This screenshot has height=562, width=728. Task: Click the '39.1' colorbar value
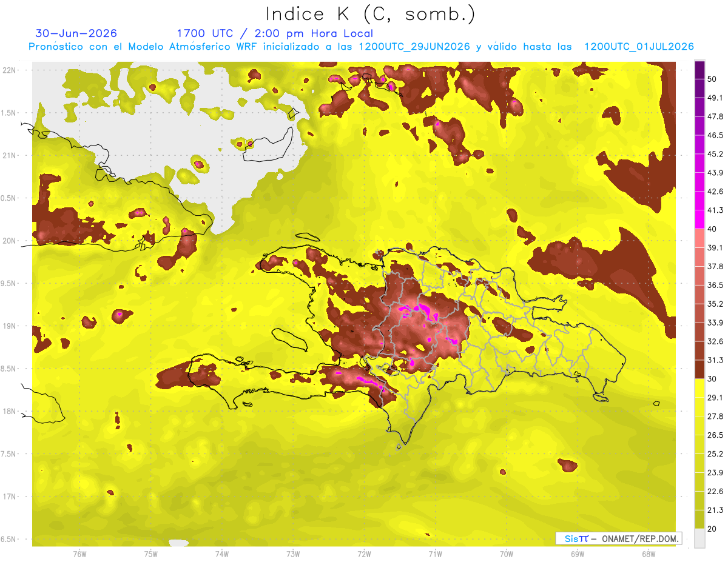(x=715, y=248)
